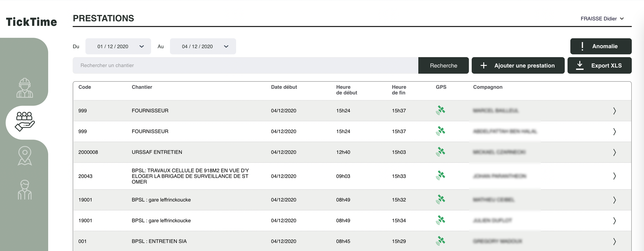Expand gare leffrinckoucke 15h32 row chevron
Image resolution: width=644 pixels, height=251 pixels.
[615, 200]
